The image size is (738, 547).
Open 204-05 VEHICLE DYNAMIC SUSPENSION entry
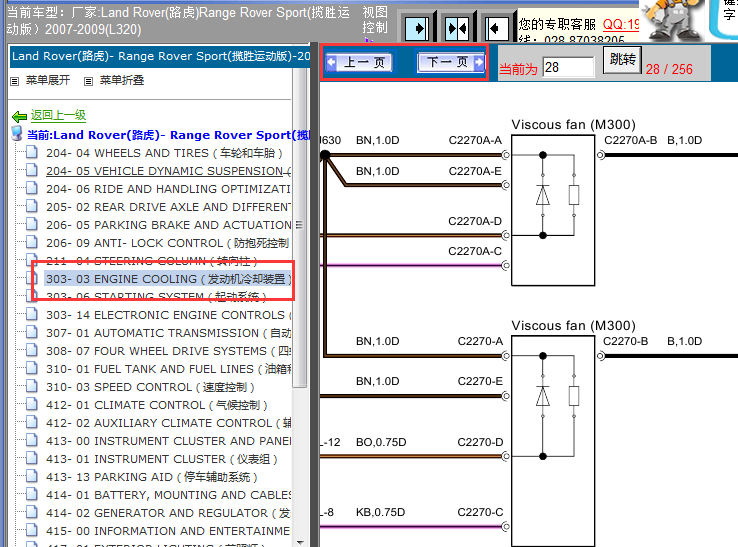click(168, 171)
